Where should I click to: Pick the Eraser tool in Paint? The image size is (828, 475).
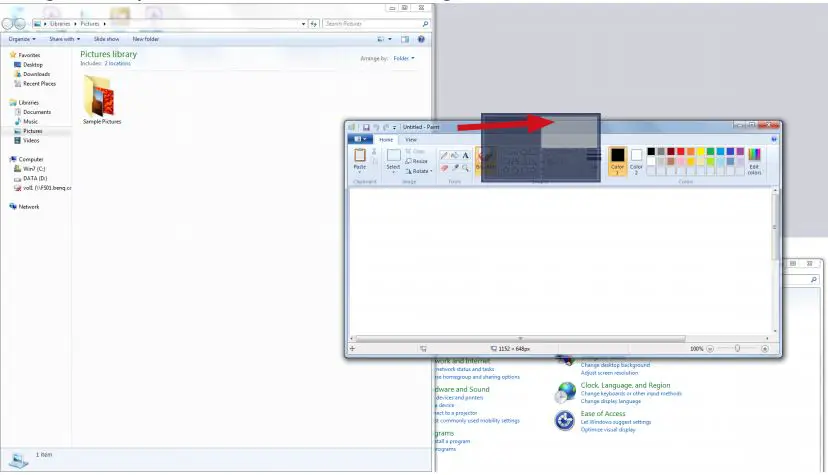(444, 168)
